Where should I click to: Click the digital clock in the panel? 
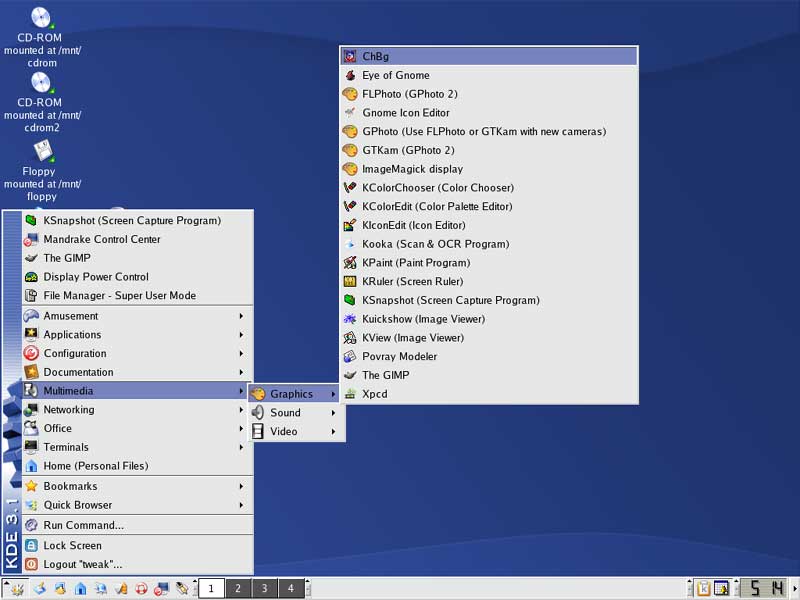pos(766,588)
